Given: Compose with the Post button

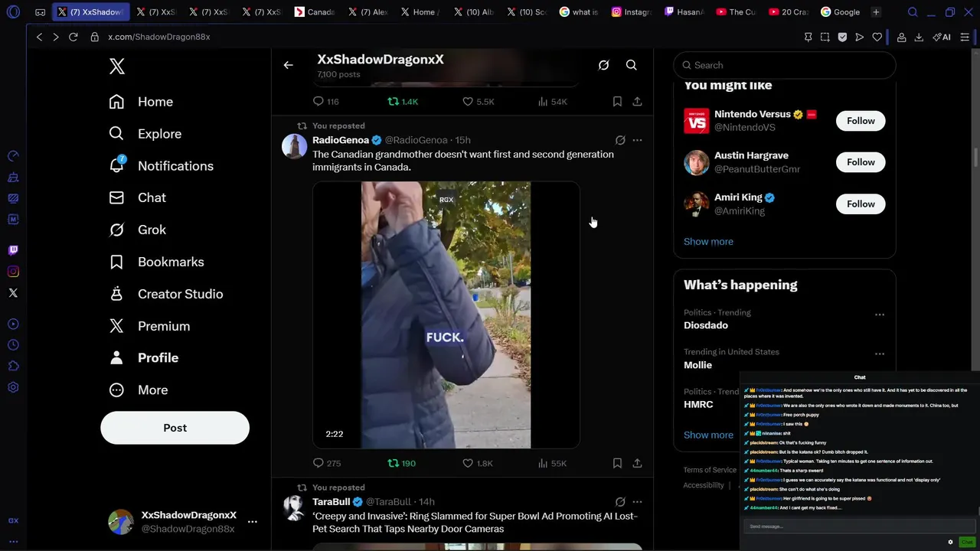Looking at the screenshot, I should (x=175, y=428).
